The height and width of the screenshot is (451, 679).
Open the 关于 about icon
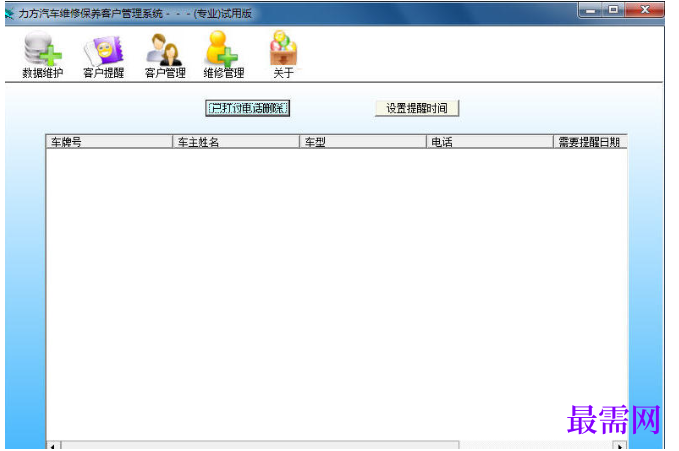[283, 54]
